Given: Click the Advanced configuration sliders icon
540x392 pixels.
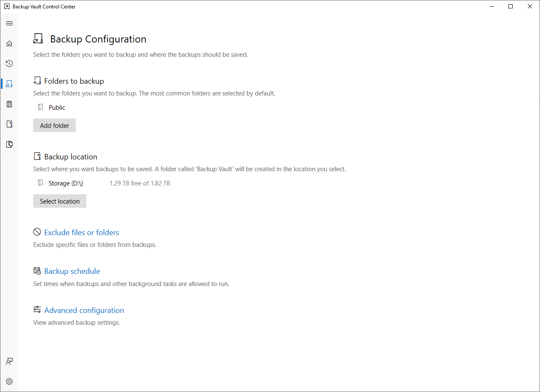Looking at the screenshot, I should tap(37, 310).
